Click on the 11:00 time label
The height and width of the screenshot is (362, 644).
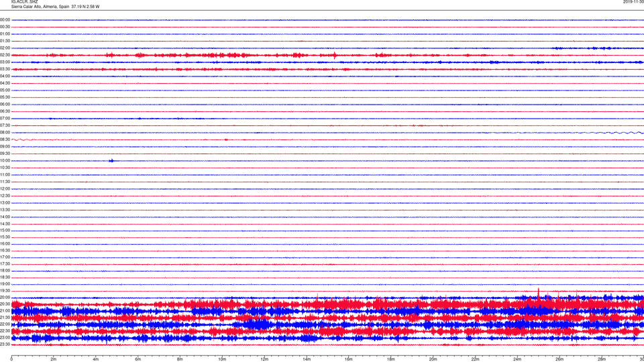tap(5, 175)
